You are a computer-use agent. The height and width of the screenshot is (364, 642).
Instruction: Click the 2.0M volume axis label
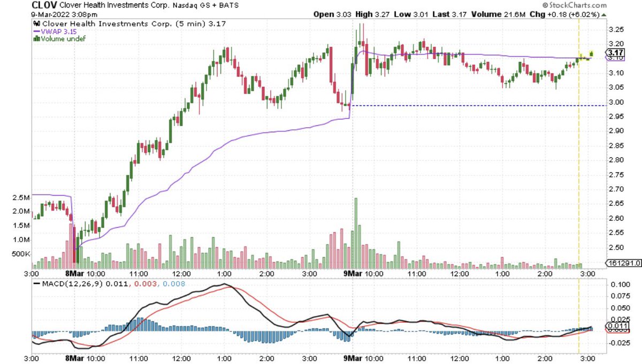pyautogui.click(x=22, y=211)
